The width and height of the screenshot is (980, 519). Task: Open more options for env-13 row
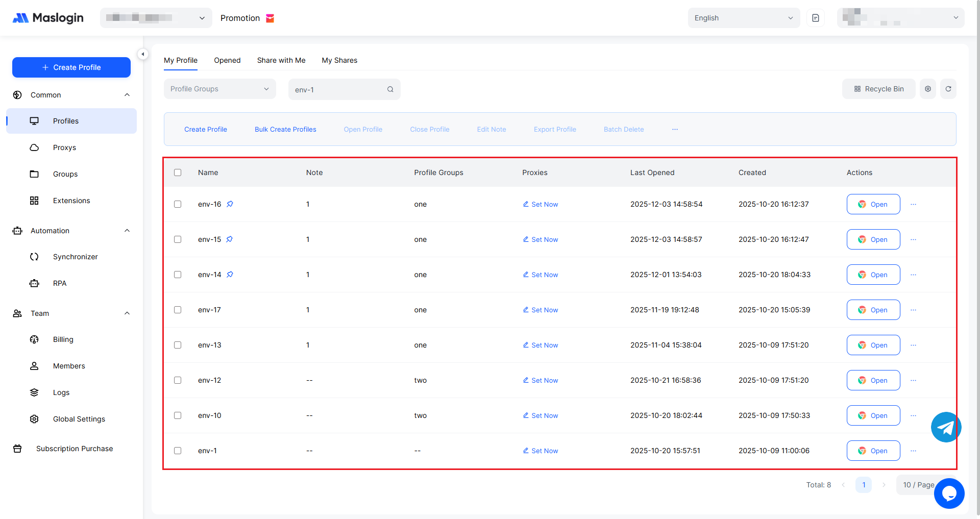coord(913,345)
